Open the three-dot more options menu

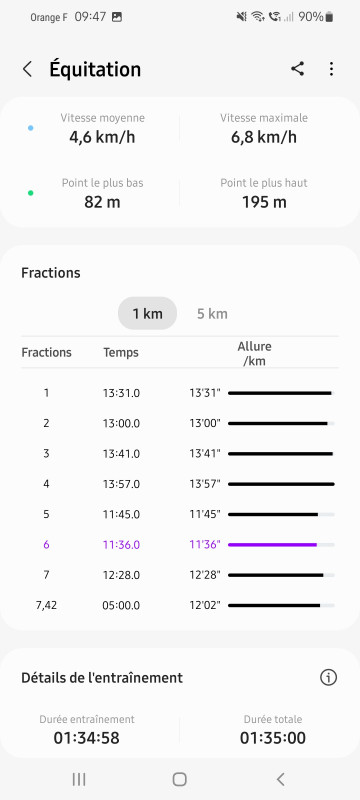[331, 69]
